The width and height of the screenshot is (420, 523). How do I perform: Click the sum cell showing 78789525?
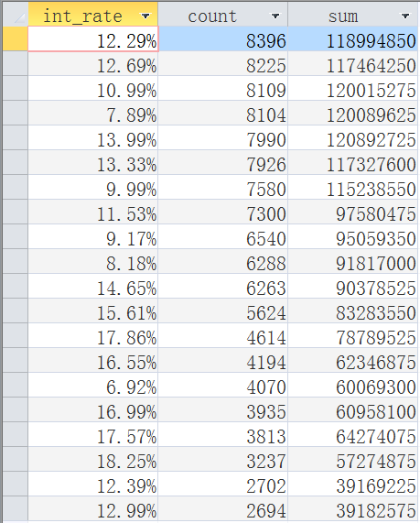[x=353, y=335]
